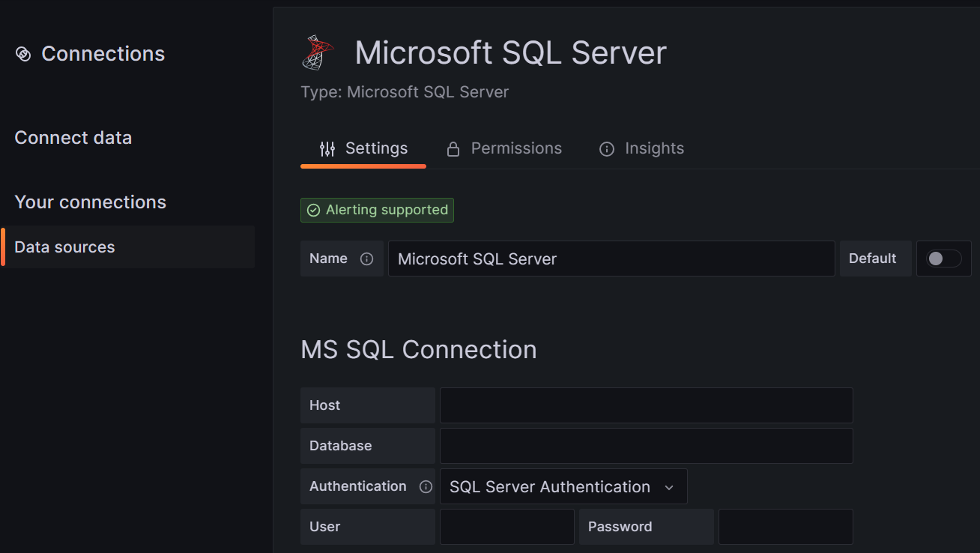
Task: Click the Password input field
Action: pyautogui.click(x=786, y=527)
